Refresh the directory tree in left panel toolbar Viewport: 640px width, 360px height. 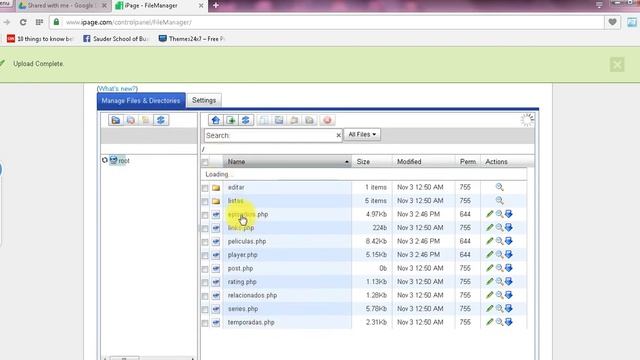161,120
